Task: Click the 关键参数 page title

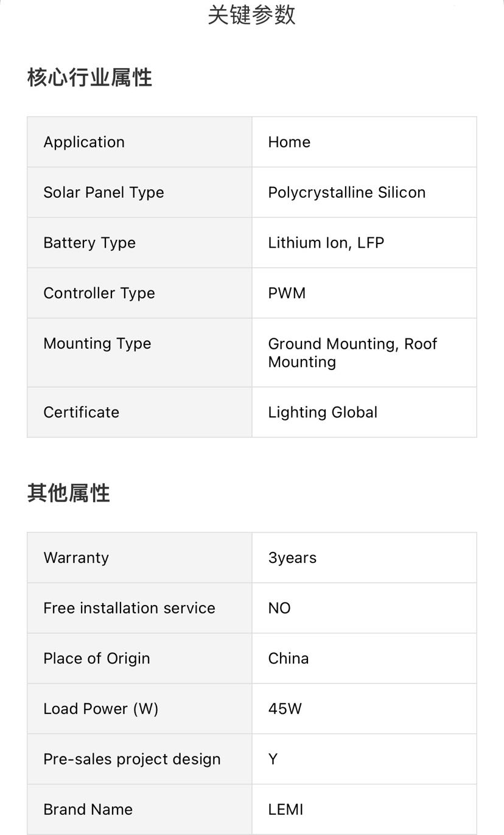Action: click(251, 15)
